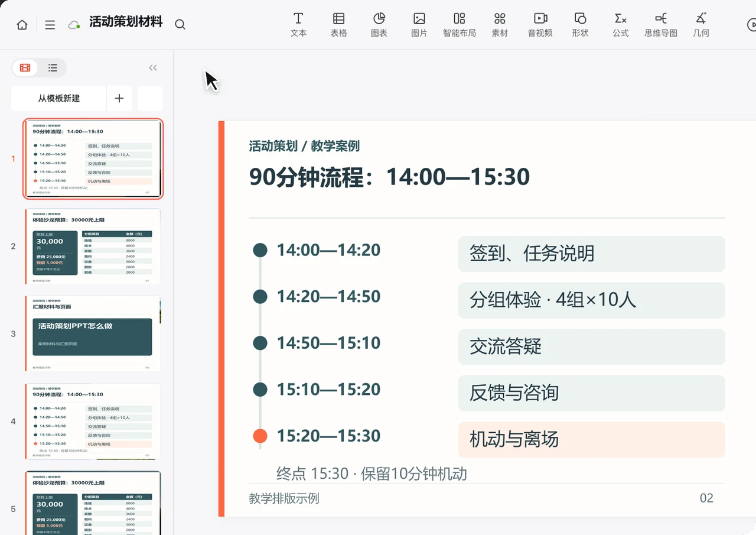
Task: Select the 交流答疑 box
Action: [591, 346]
